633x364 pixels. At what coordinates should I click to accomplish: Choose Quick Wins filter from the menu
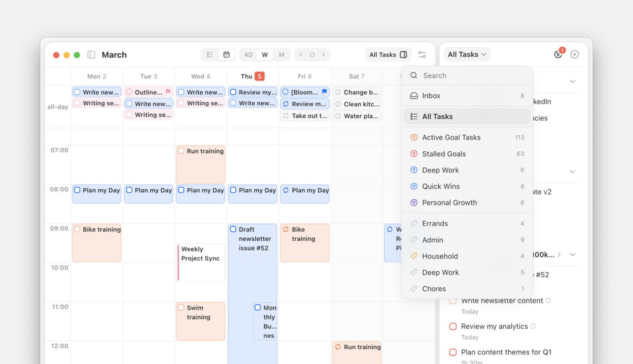coord(467,186)
